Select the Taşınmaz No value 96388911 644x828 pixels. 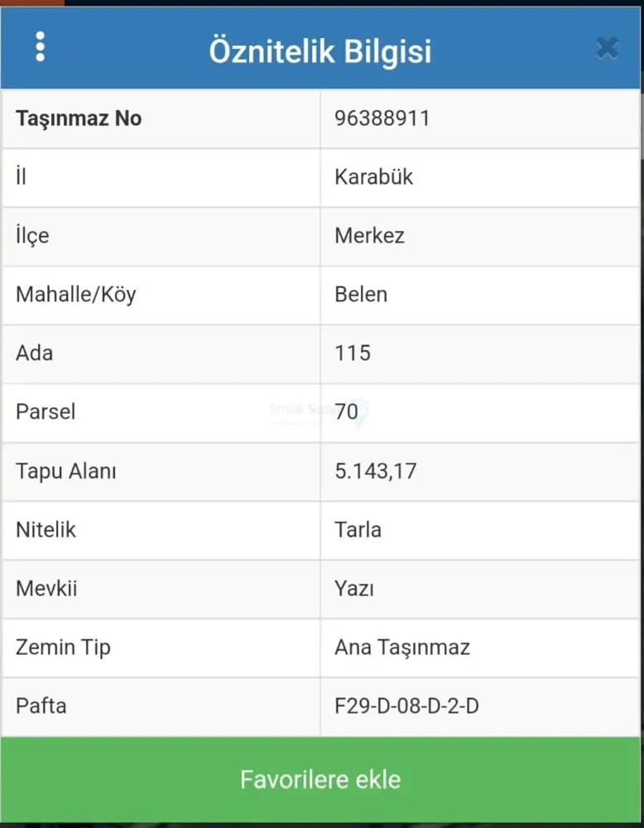coord(382,118)
